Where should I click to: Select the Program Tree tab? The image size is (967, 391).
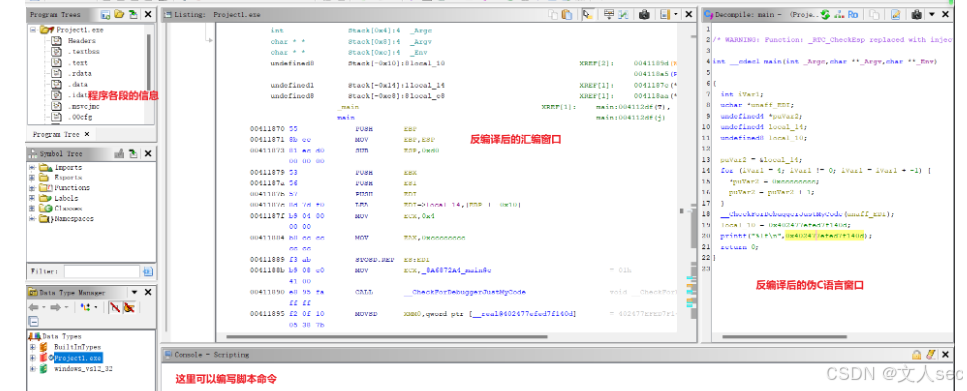[56, 134]
